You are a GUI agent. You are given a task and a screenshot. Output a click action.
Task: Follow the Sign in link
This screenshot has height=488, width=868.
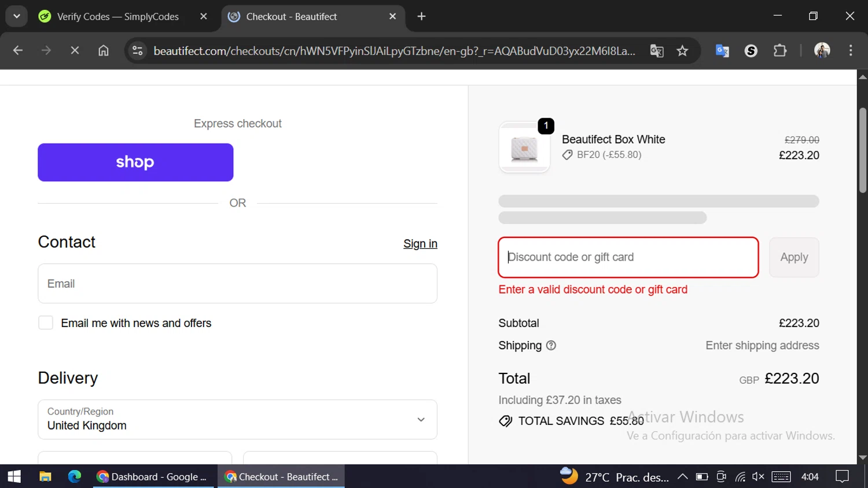click(x=420, y=244)
